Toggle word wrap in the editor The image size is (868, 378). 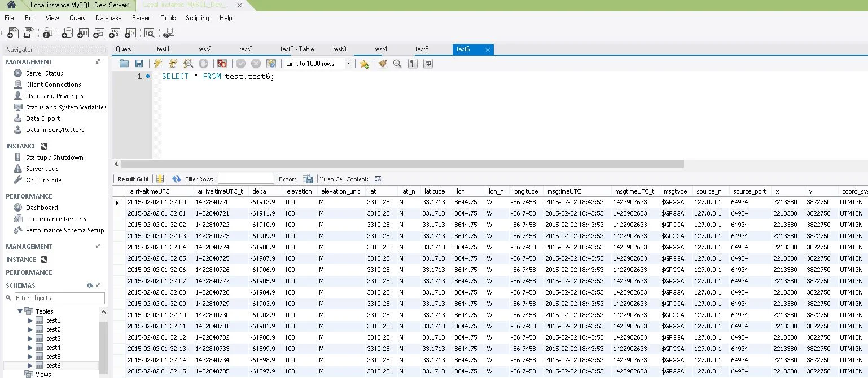(x=428, y=64)
